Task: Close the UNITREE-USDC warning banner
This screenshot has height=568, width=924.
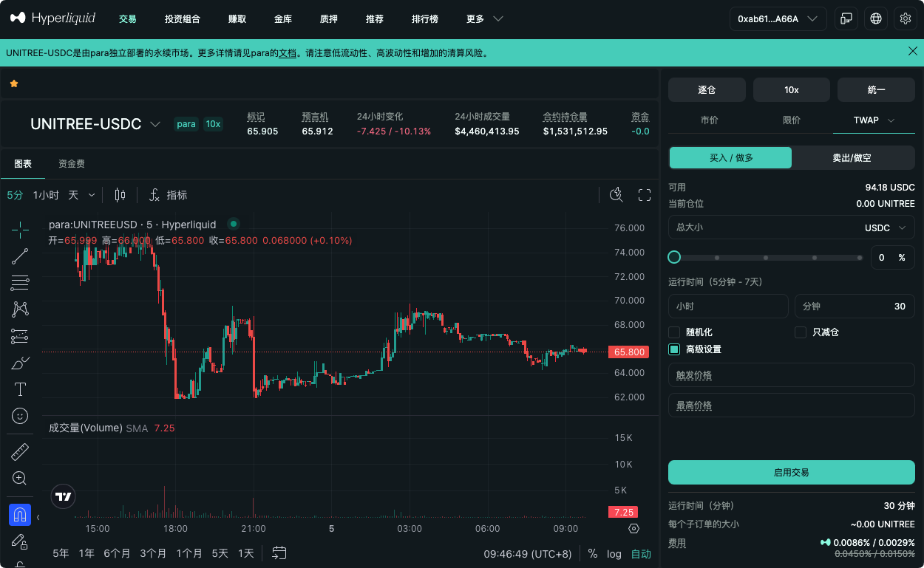Action: [913, 51]
